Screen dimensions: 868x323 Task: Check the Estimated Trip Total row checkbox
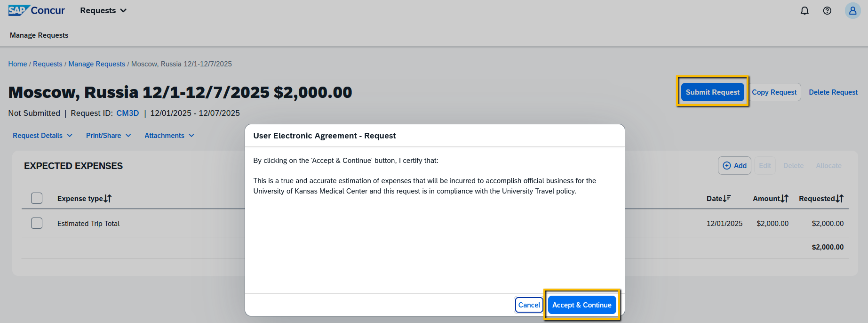[x=37, y=223]
